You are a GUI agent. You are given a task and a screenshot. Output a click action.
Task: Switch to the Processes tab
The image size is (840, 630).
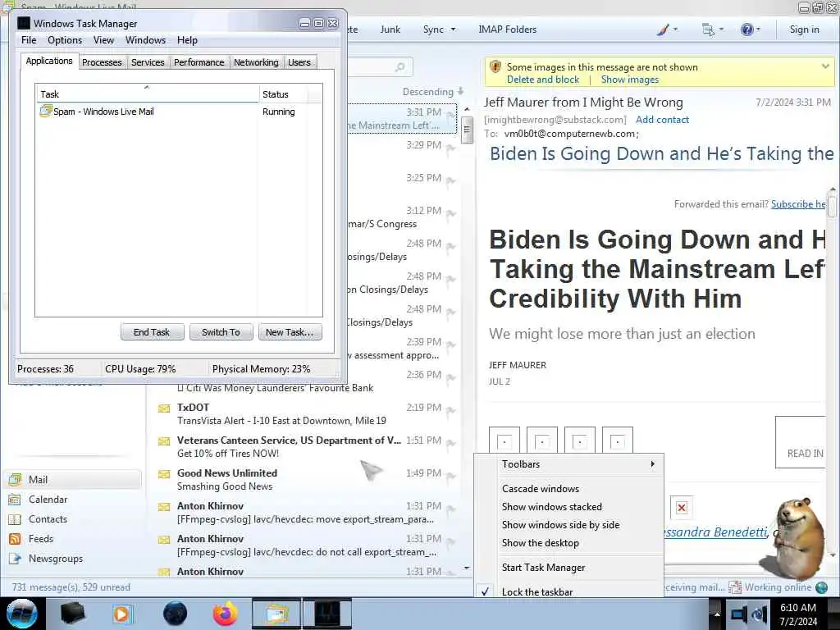coord(102,62)
